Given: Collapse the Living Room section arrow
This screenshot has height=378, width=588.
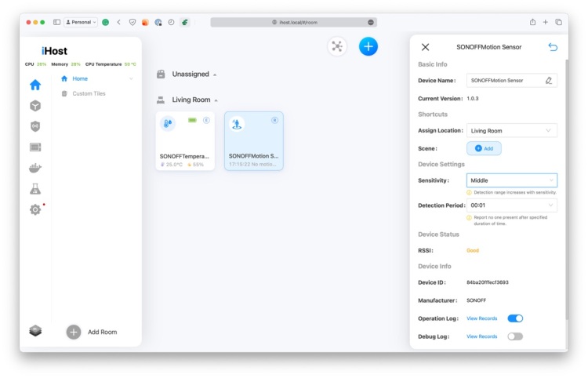Looking at the screenshot, I should [x=216, y=100].
